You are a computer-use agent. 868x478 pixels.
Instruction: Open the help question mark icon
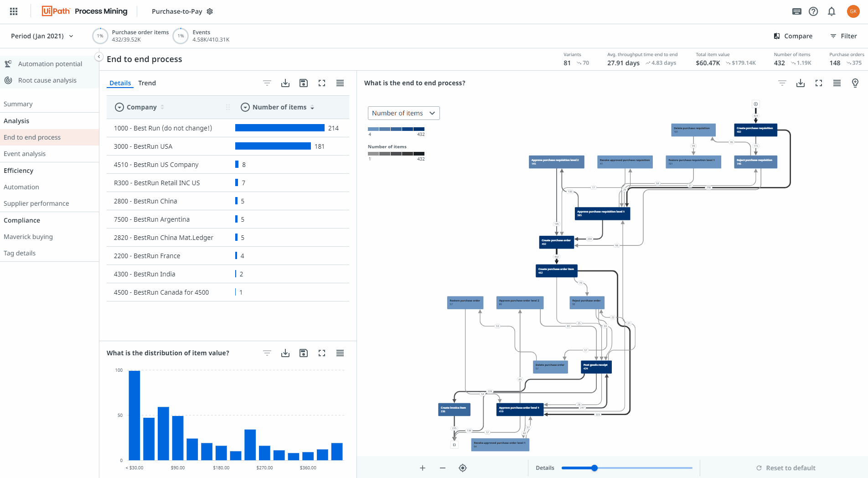[x=813, y=11]
